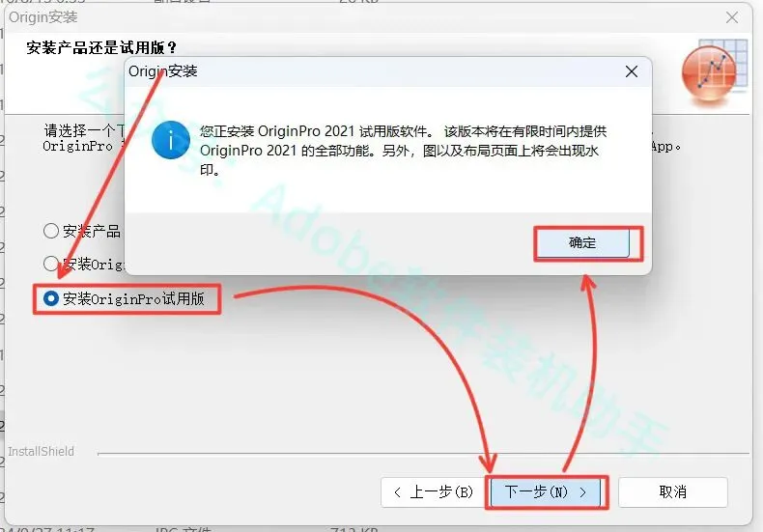Close the Origin安装 message dialog
Viewport: 763px width, 532px height.
coord(632,72)
